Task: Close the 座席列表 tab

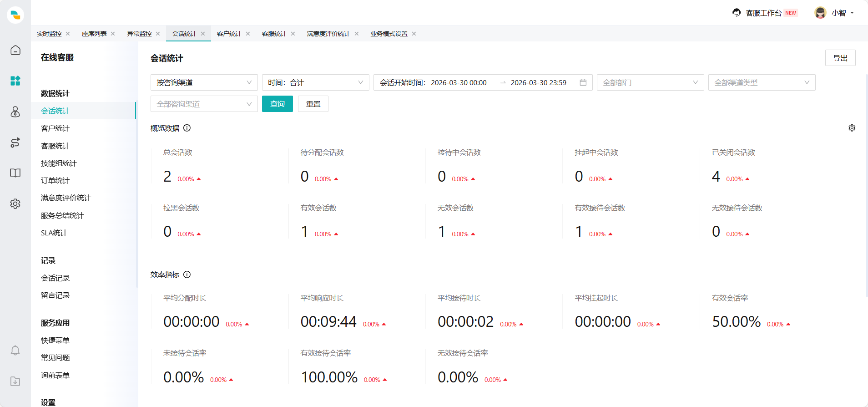Action: coord(113,34)
